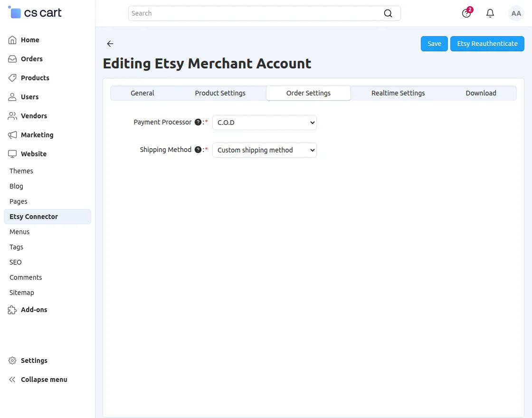
Task: Open the help icon with badge 2
Action: coord(467,13)
